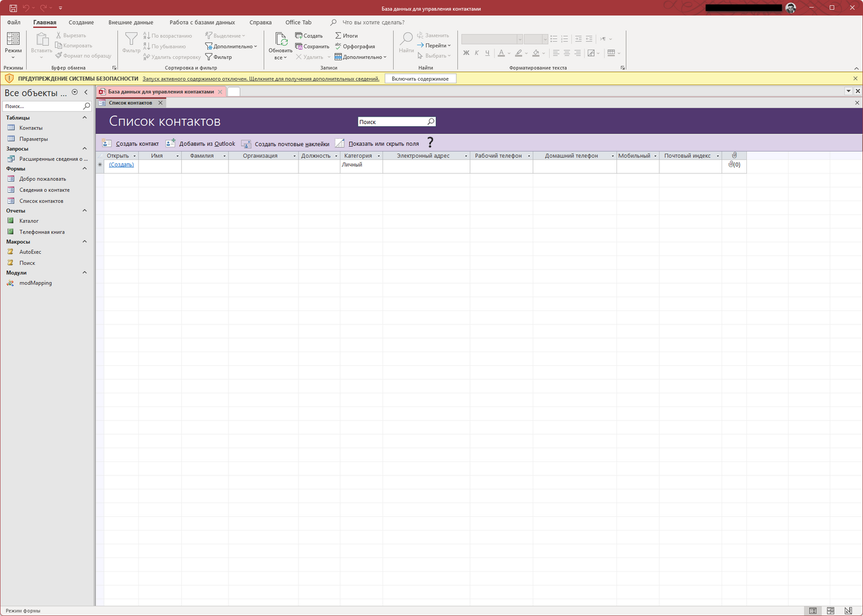This screenshot has height=616, width=863.
Task: Click the Сохранить record button
Action: [x=312, y=47]
